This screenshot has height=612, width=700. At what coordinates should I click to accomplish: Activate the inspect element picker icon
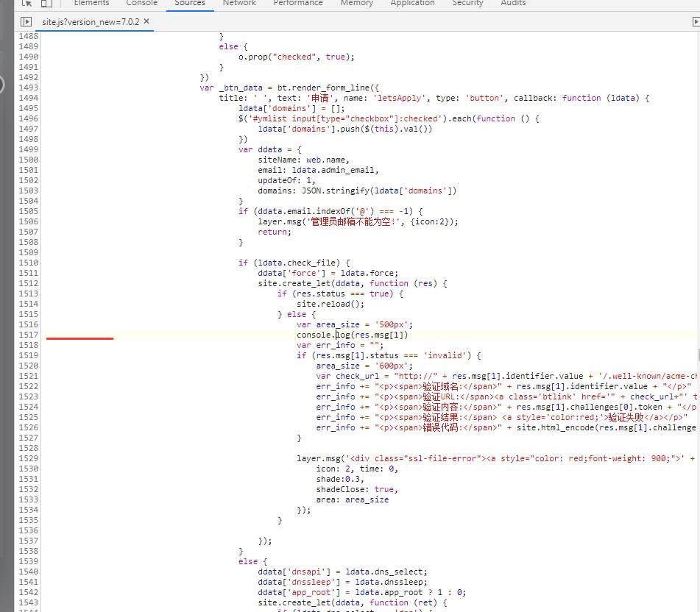pyautogui.click(x=26, y=3)
